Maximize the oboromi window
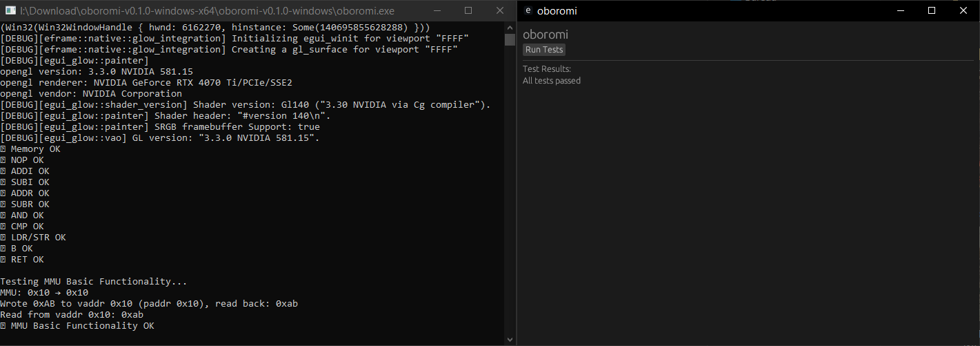Viewport: 980px width, 346px height. (x=932, y=10)
